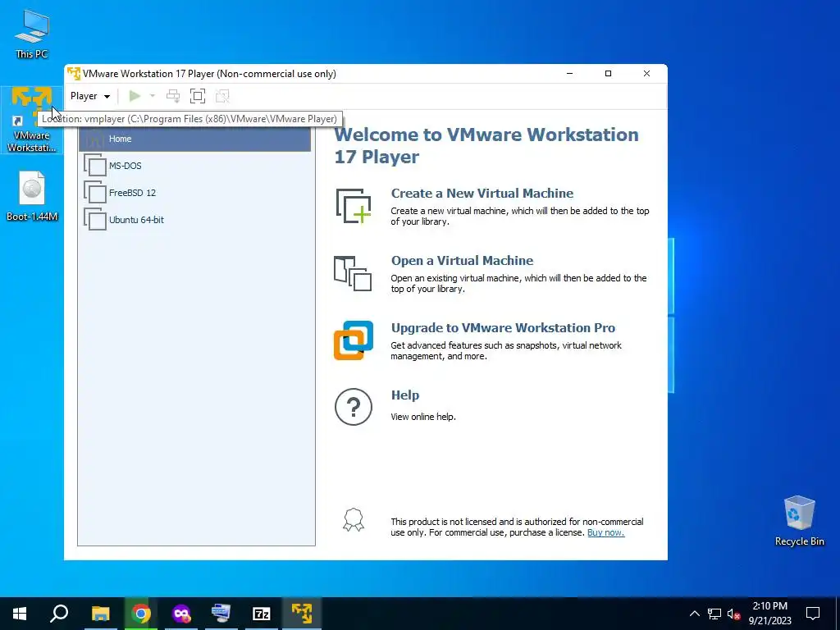Click the FreeBSD 12 VM icon

[x=95, y=192]
